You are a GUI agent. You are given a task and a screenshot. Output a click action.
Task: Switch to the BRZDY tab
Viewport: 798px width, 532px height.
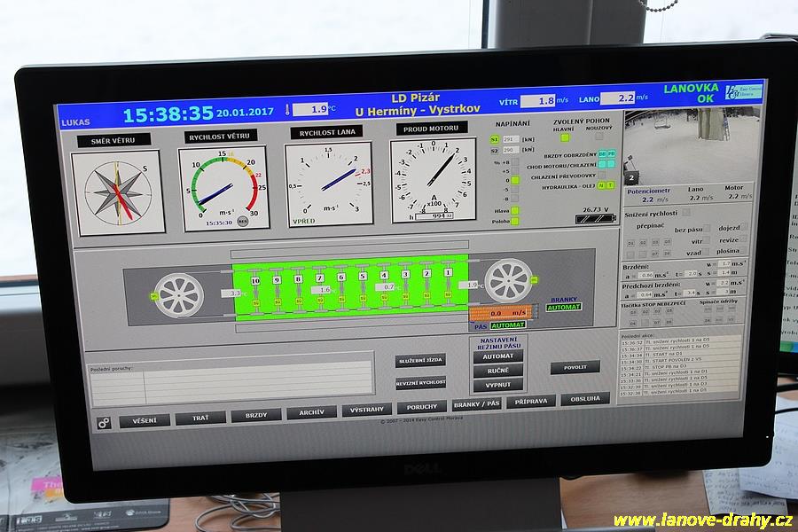pyautogui.click(x=255, y=415)
